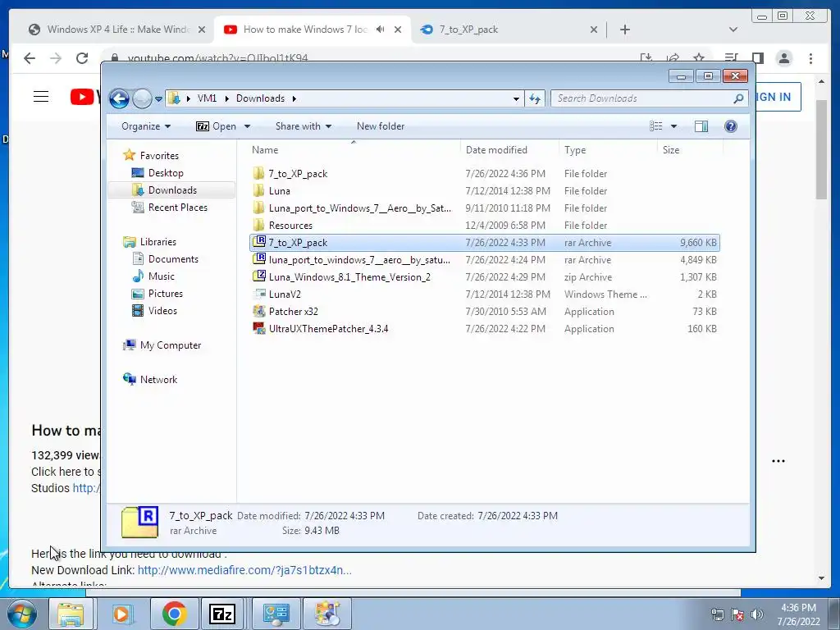Viewport: 840px width, 630px height.
Task: Select the Resources folder icon
Action: (x=258, y=225)
